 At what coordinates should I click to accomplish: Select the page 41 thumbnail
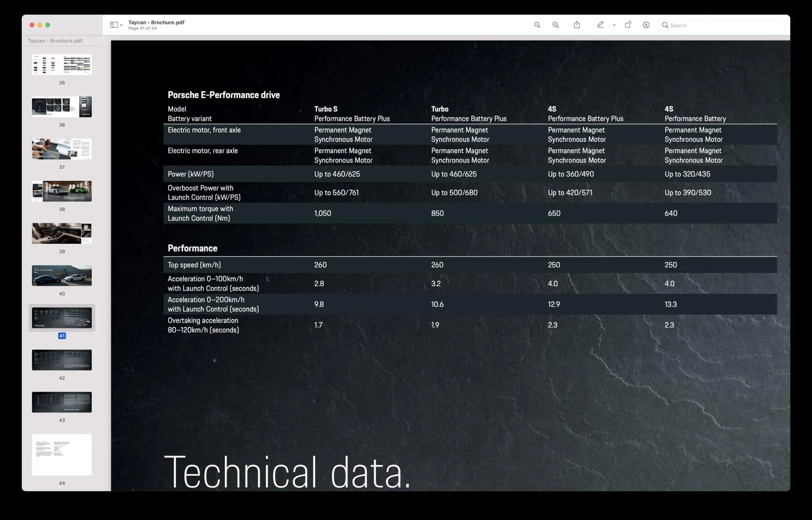(62, 318)
